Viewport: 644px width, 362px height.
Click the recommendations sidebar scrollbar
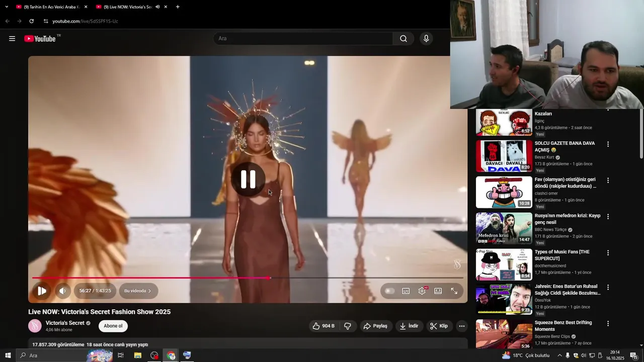click(641, 134)
